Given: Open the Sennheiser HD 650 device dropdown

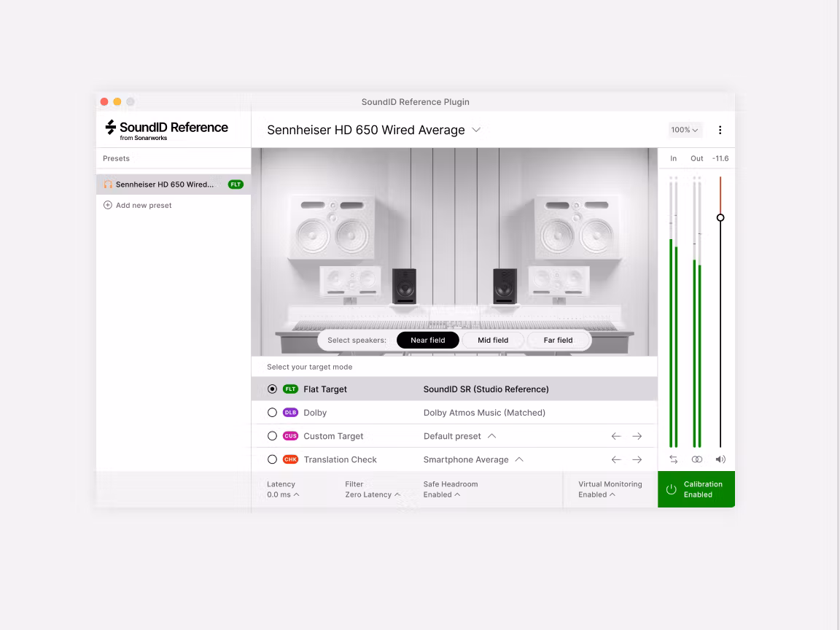Looking at the screenshot, I should 476,130.
